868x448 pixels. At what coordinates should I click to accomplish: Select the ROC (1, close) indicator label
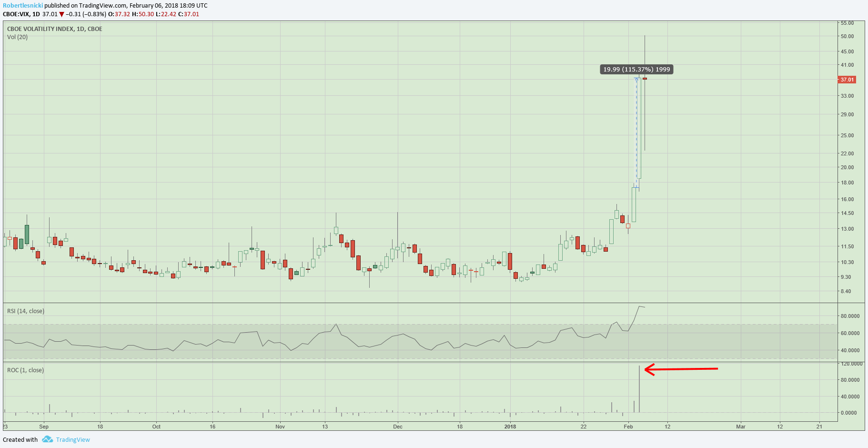(25, 370)
